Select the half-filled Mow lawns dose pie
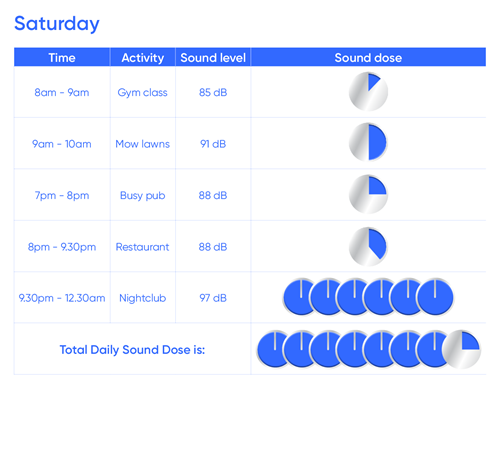500x461 pixels. pyautogui.click(x=368, y=142)
